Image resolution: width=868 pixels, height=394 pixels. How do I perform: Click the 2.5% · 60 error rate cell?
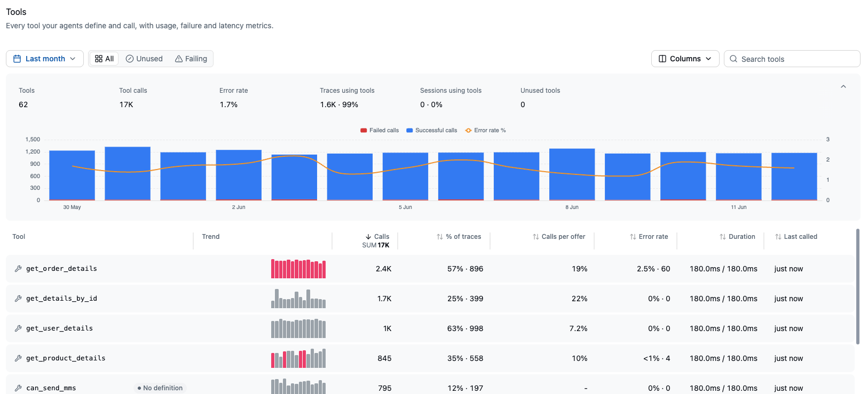[x=653, y=269]
